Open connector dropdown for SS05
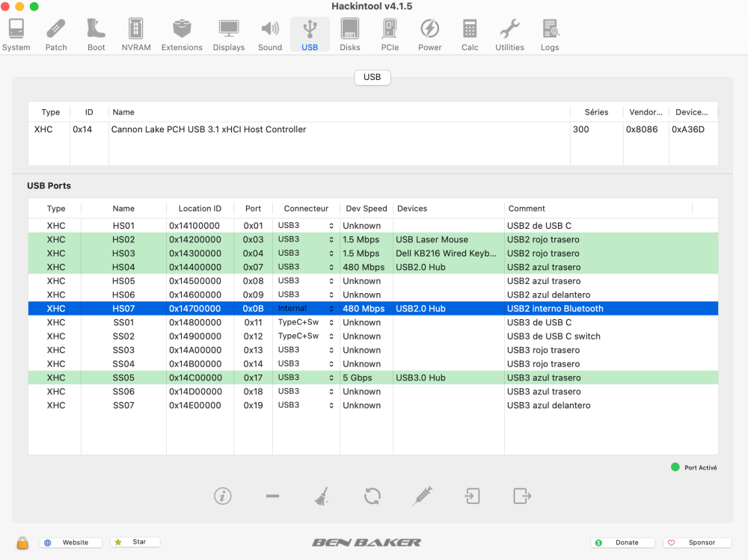 pos(305,378)
